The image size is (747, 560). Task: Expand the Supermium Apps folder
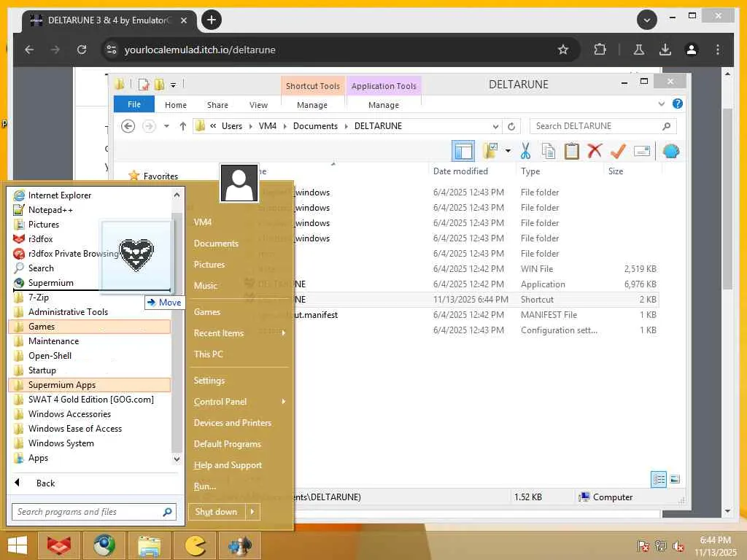(x=90, y=385)
